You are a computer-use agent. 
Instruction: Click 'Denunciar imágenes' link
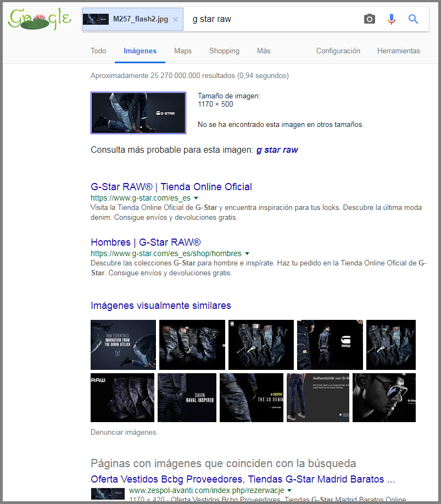pyautogui.click(x=124, y=433)
